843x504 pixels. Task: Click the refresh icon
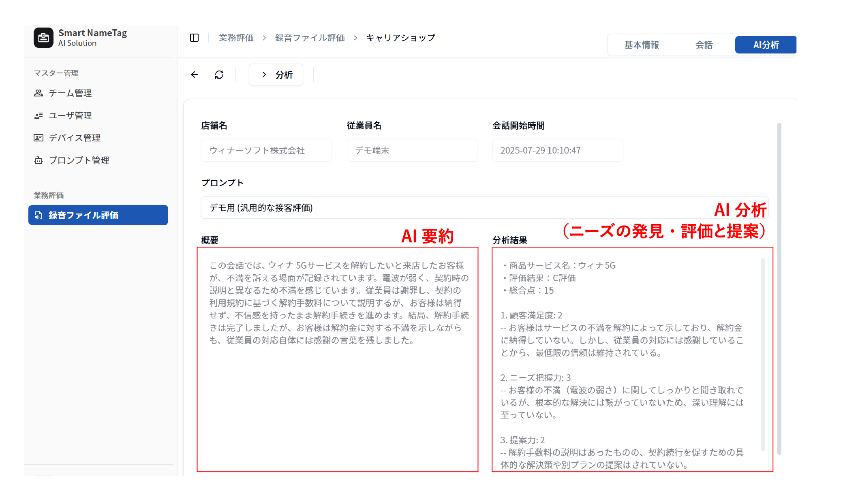point(219,75)
